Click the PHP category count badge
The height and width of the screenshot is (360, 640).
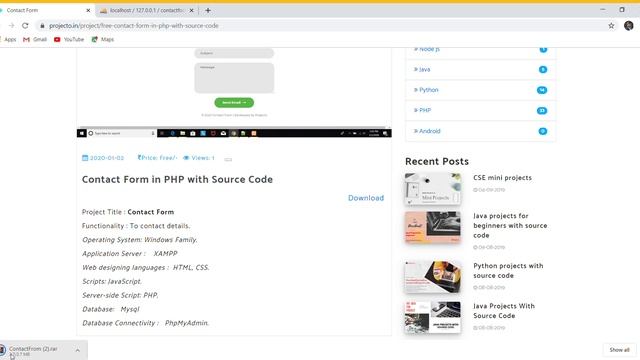pyautogui.click(x=542, y=111)
